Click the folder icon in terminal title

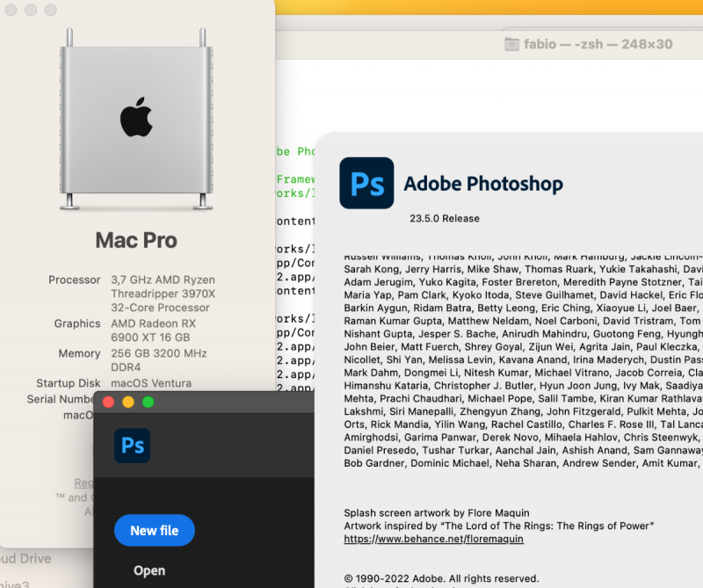click(x=511, y=44)
